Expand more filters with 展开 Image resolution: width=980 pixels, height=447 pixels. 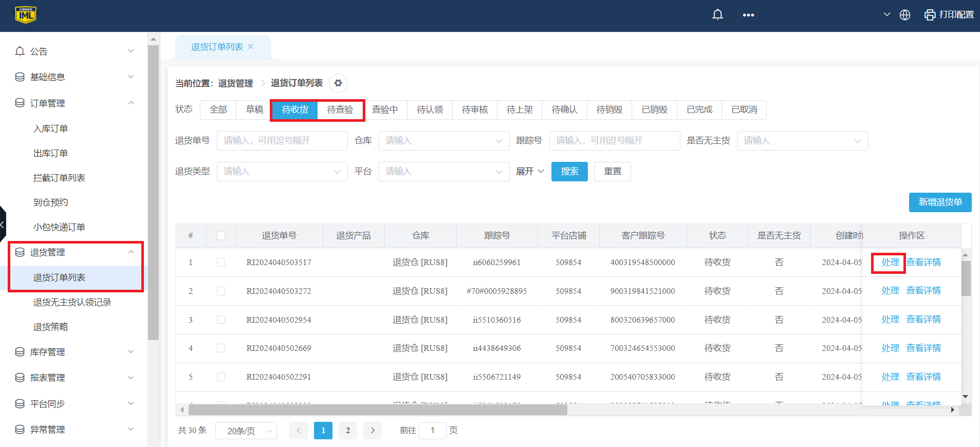point(530,172)
